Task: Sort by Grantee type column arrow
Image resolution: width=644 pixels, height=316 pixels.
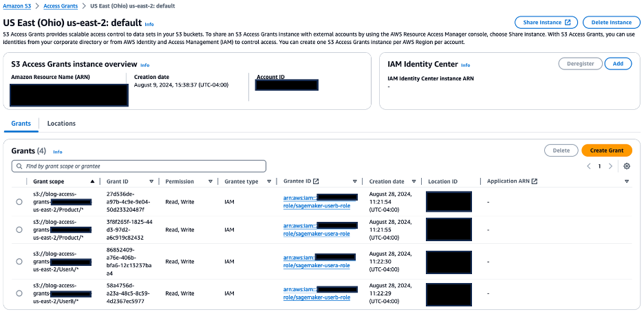Action: coord(269,181)
